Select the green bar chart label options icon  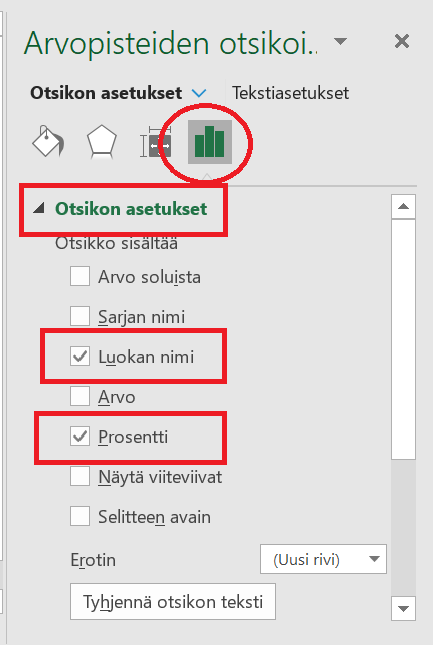(x=210, y=142)
